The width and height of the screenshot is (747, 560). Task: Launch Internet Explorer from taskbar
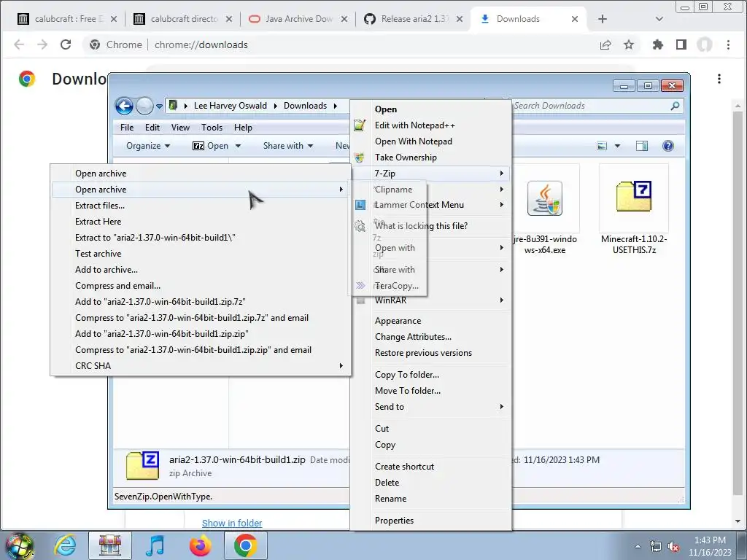(65, 545)
